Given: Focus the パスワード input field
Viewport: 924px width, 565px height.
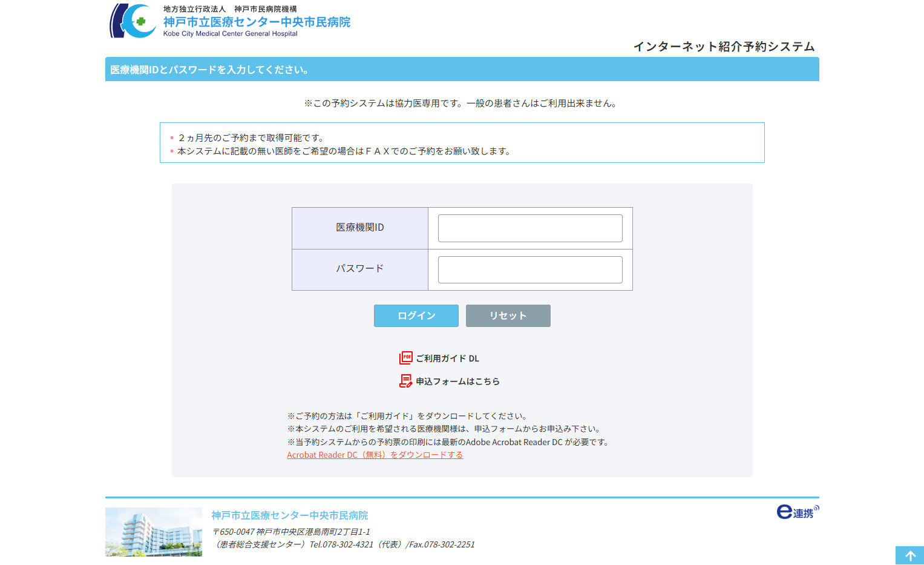Looking at the screenshot, I should pos(529,269).
